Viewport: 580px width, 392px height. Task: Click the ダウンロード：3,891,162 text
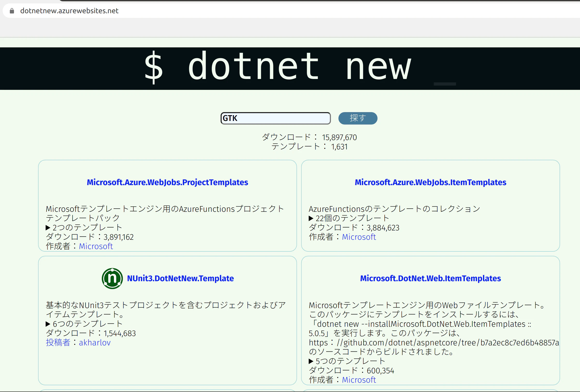90,237
